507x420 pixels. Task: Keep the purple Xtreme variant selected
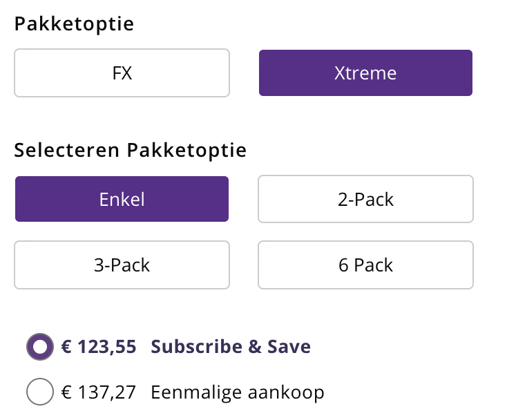pos(365,73)
